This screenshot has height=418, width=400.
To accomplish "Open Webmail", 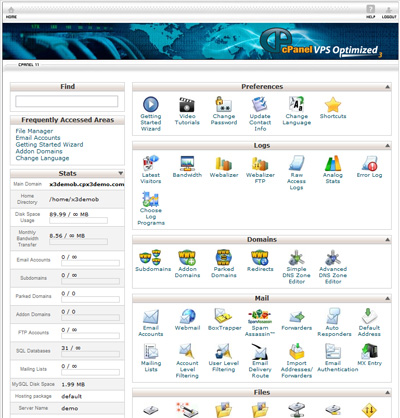I will [187, 316].
